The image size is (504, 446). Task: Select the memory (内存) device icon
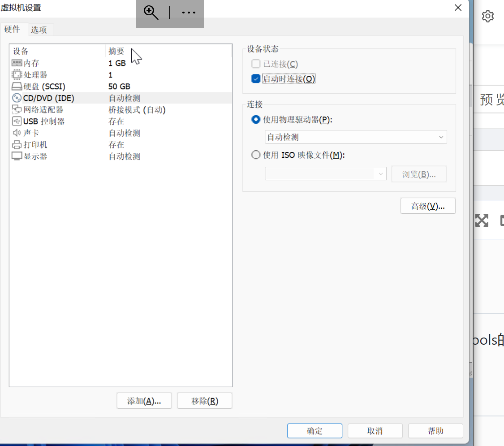[17, 63]
